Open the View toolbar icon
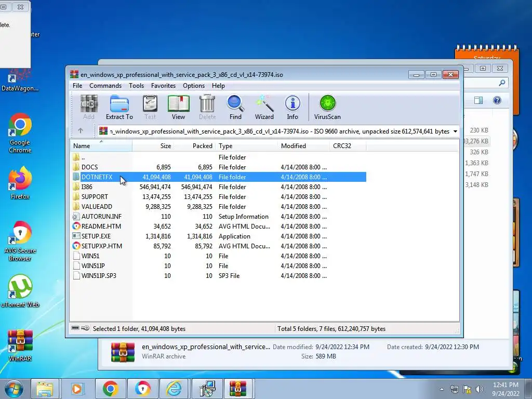This screenshot has width=532, height=399. click(179, 107)
